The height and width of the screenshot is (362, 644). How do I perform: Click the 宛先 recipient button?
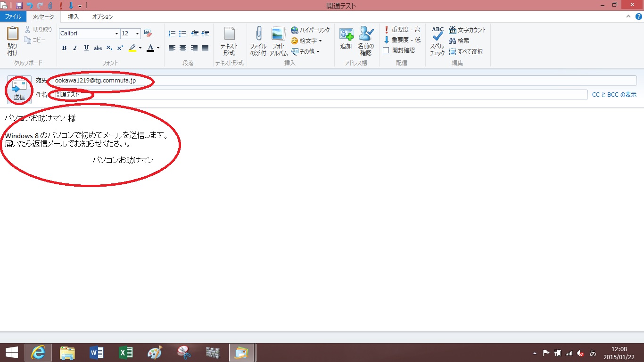[x=41, y=81]
